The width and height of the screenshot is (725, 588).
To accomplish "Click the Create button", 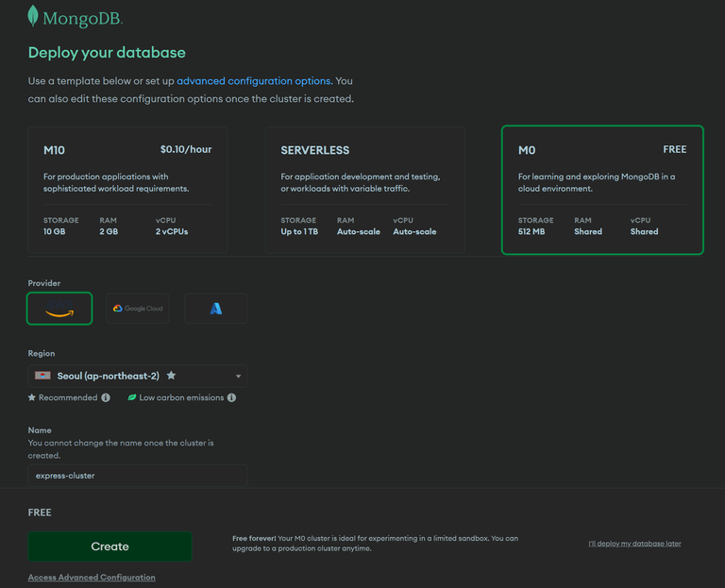I will (x=110, y=546).
